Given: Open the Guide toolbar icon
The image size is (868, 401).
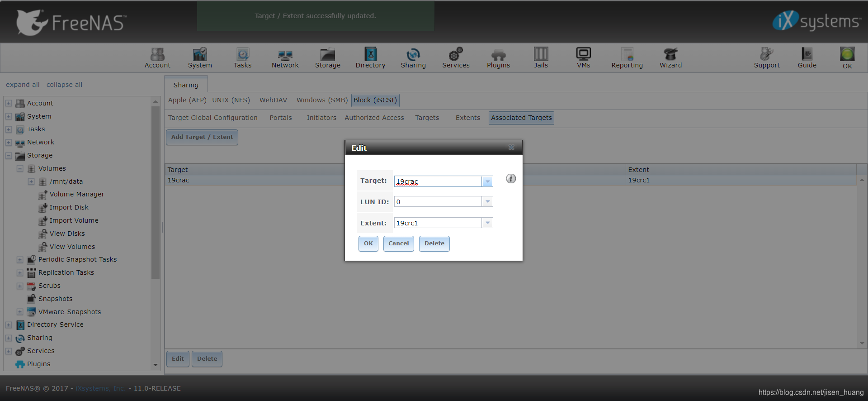Looking at the screenshot, I should point(807,58).
